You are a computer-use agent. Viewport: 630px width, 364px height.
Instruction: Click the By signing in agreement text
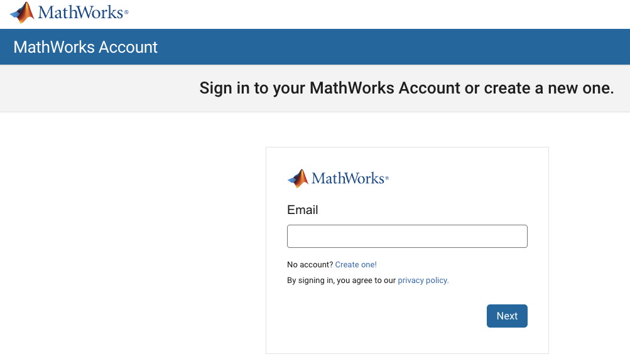click(x=341, y=280)
